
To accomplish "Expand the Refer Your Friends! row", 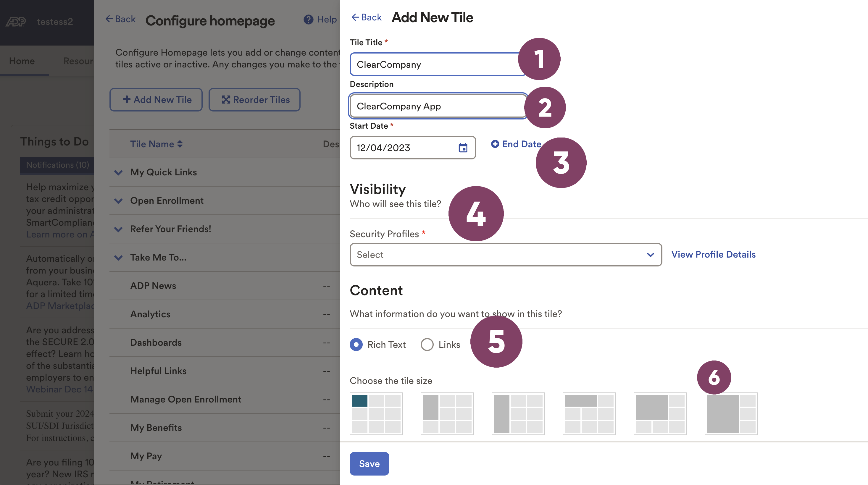I will point(118,229).
